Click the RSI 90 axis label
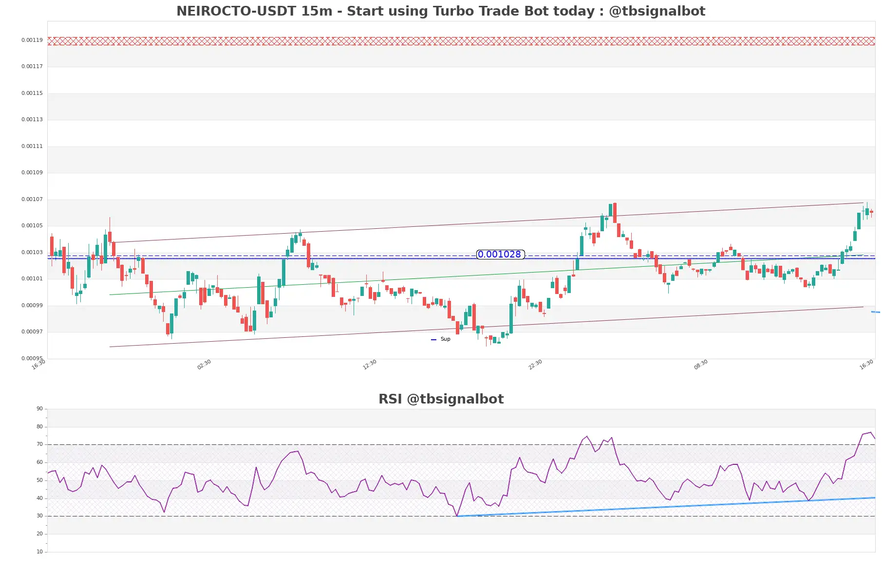 click(39, 409)
